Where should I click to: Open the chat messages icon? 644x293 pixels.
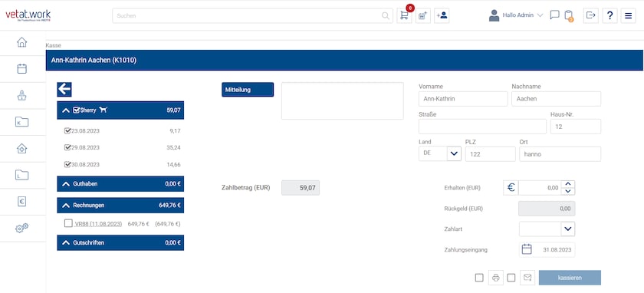(x=554, y=15)
